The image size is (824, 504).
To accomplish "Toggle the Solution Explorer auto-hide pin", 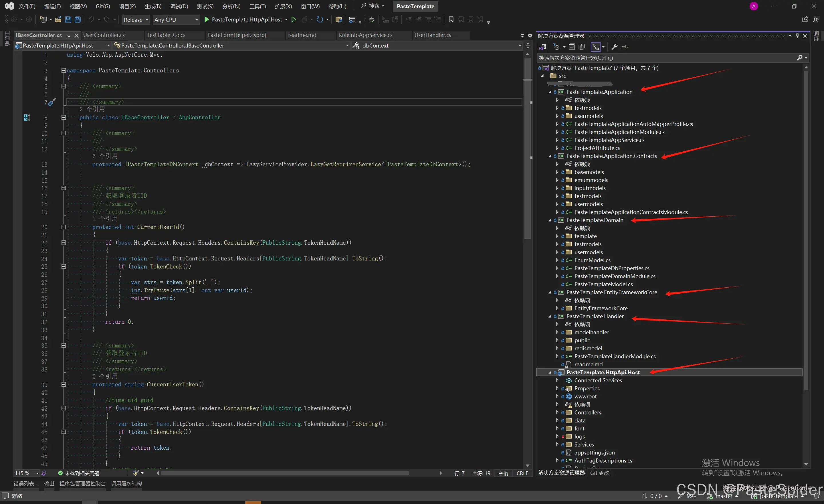I will (x=797, y=36).
